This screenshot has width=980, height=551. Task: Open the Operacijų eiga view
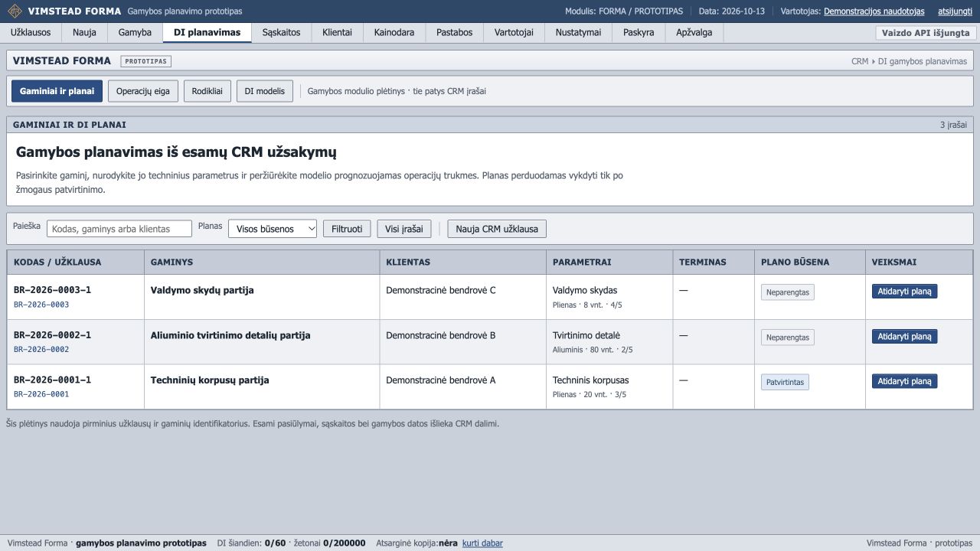pyautogui.click(x=143, y=91)
